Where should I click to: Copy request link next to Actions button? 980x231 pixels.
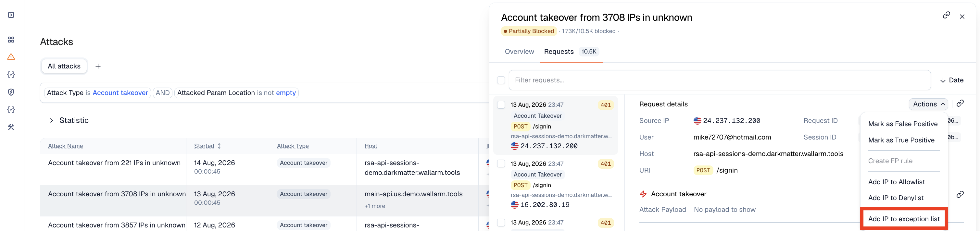(x=960, y=103)
